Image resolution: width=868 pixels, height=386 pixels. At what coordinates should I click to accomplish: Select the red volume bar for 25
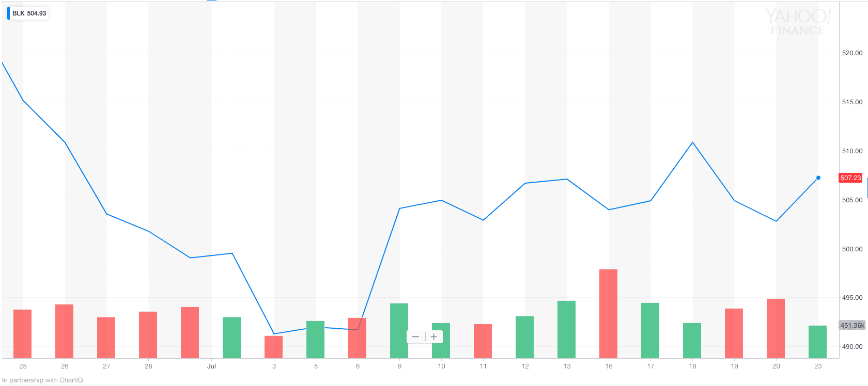[x=23, y=334]
